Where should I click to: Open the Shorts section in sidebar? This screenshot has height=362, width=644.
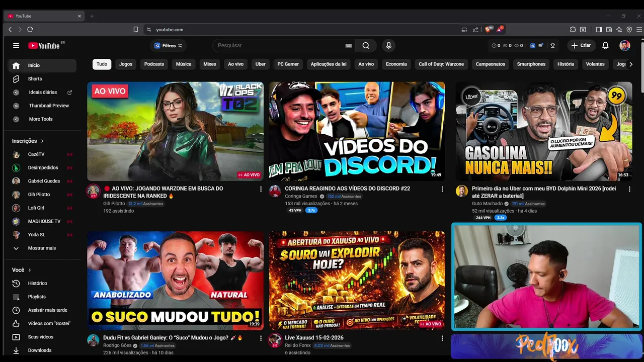click(x=42, y=79)
